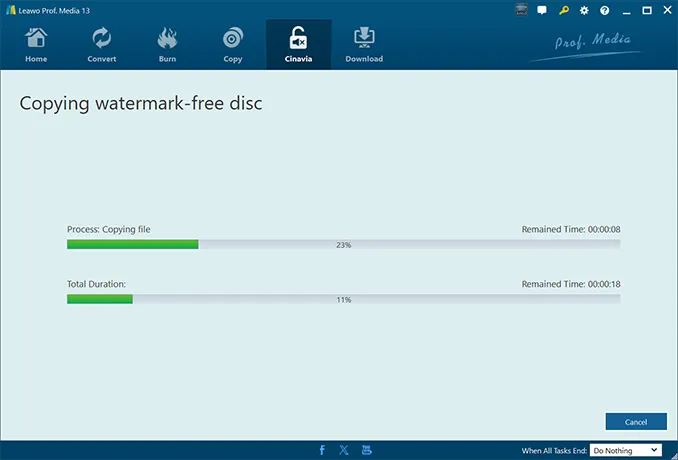The height and width of the screenshot is (460, 678).
Task: Select the Cinavia tab
Action: (x=298, y=45)
